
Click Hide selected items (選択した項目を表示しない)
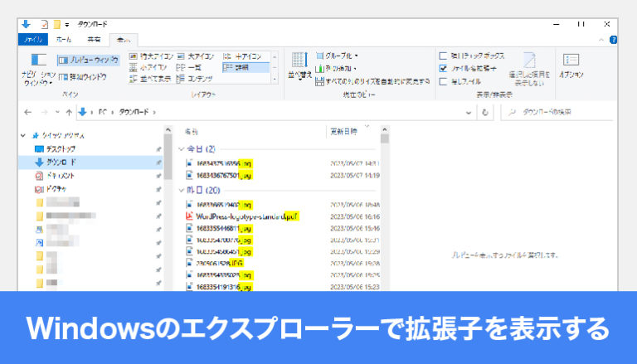529,69
